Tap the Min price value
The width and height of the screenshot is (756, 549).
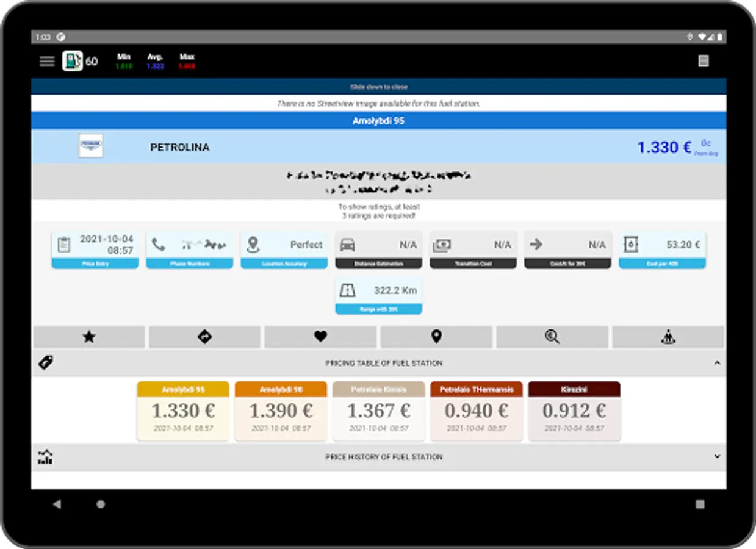124,66
